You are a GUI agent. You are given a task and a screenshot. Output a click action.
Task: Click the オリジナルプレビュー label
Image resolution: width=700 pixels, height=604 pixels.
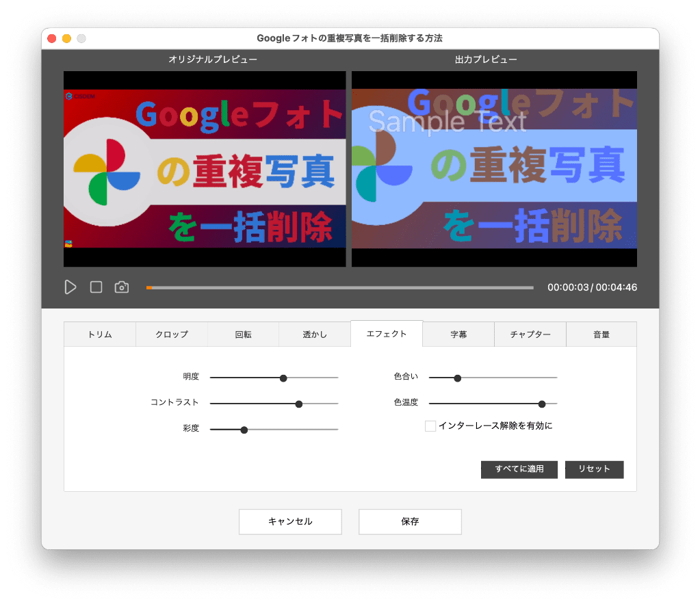click(213, 60)
